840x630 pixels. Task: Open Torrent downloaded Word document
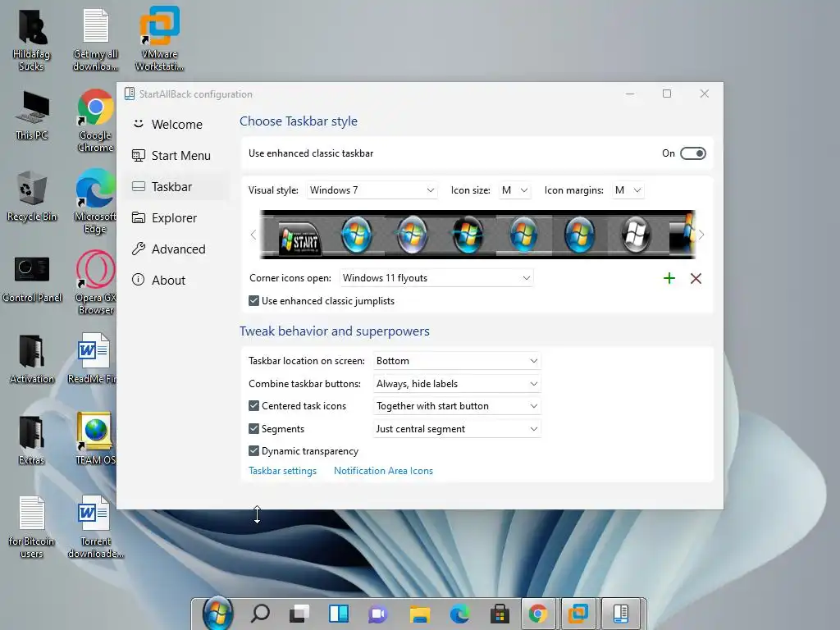(95, 527)
